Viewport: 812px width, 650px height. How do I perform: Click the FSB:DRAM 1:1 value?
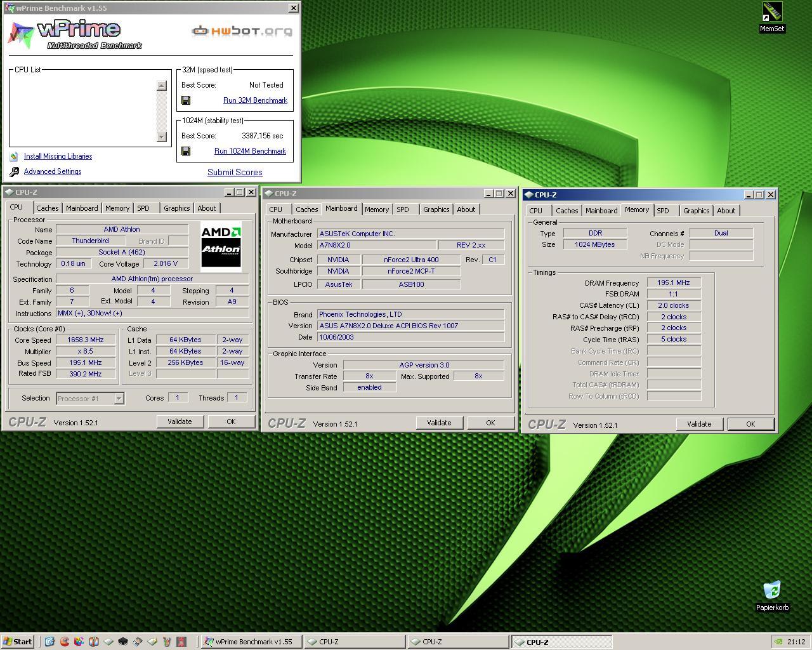pos(674,294)
